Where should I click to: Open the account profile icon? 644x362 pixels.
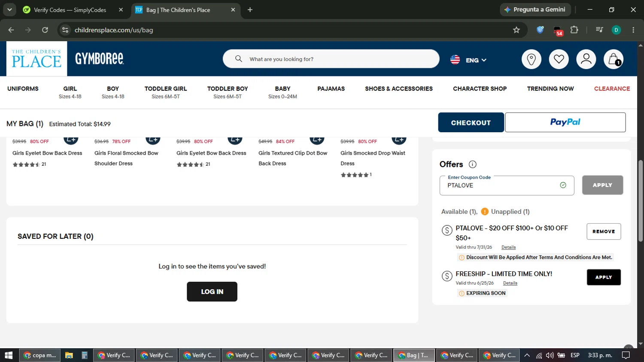pos(586,59)
